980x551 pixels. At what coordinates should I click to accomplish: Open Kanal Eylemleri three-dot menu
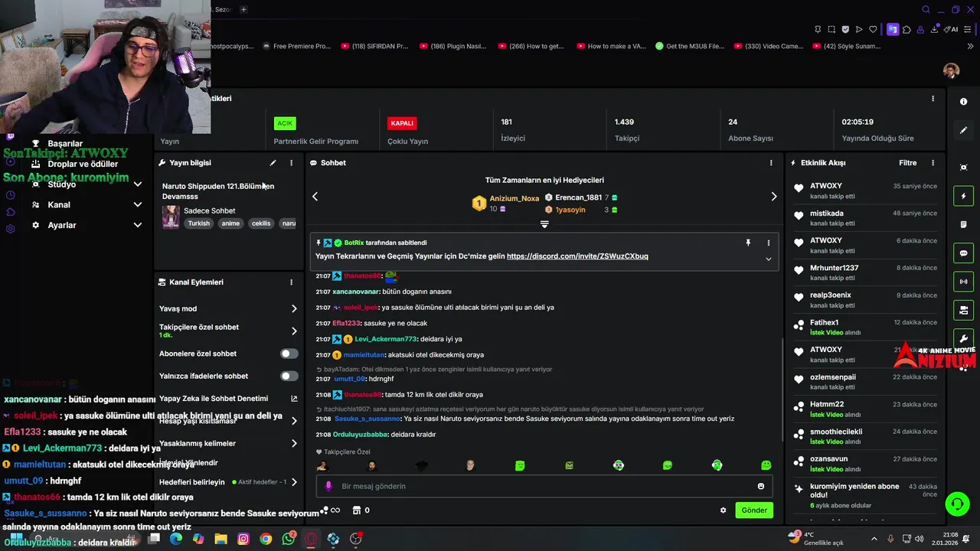pos(291,282)
